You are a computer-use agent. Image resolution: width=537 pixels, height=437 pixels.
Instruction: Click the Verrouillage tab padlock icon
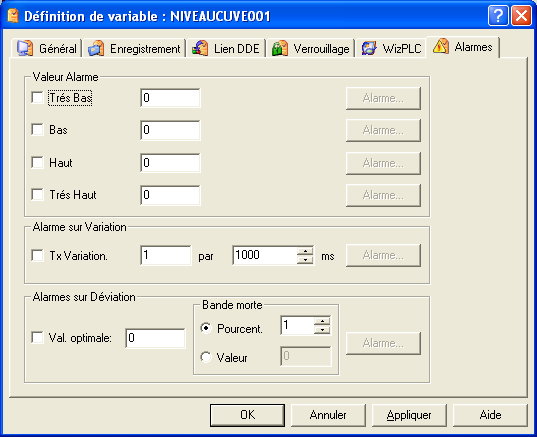pyautogui.click(x=280, y=48)
